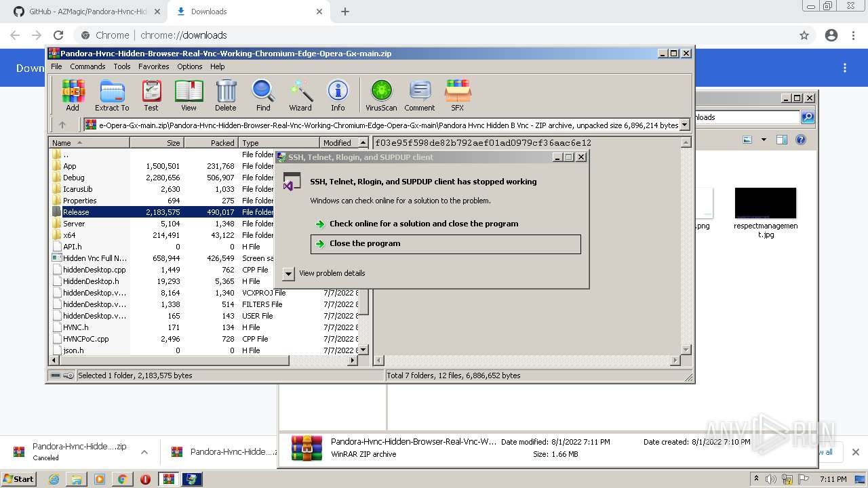Click the drive status icon in WinRAR status bar
The height and width of the screenshot is (488, 868).
point(56,375)
